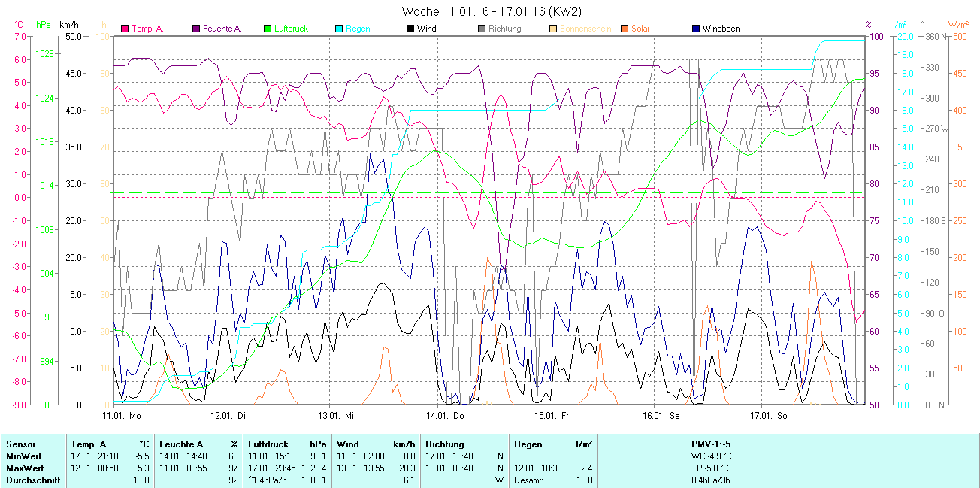
Task: Click the '16.01. Sa' date label on x-axis
Action: pyautogui.click(x=661, y=415)
